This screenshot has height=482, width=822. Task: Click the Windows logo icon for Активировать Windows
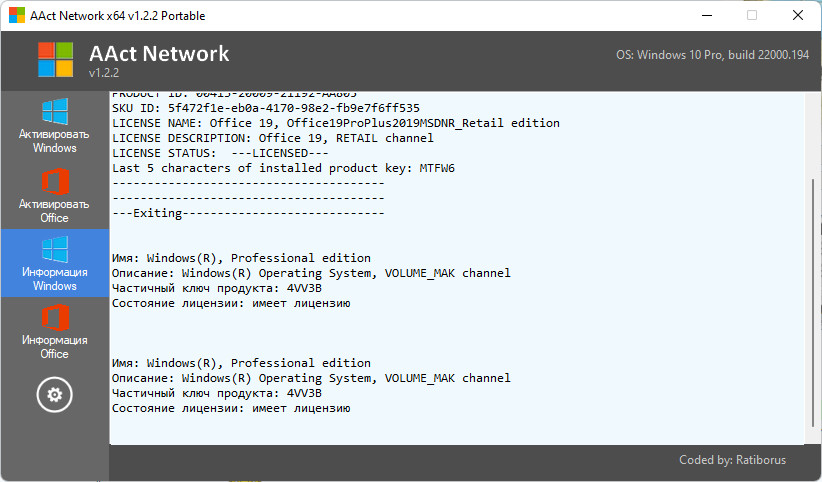(54, 111)
